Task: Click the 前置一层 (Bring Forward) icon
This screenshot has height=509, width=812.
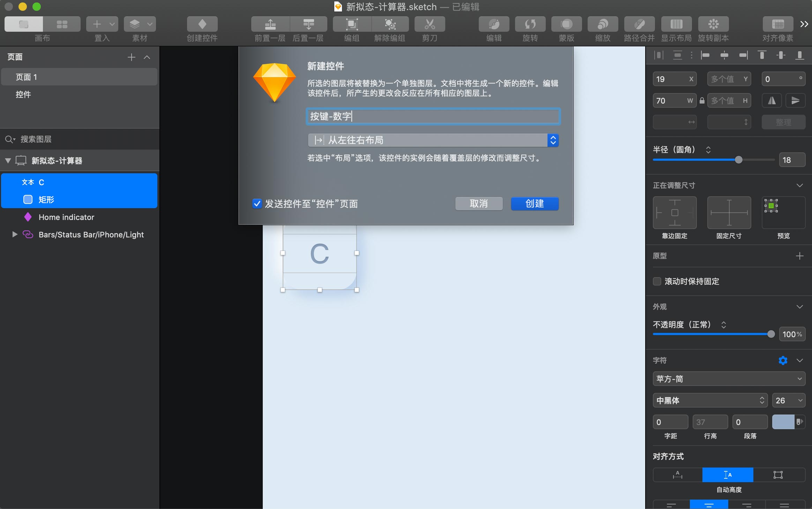Action: point(270,24)
